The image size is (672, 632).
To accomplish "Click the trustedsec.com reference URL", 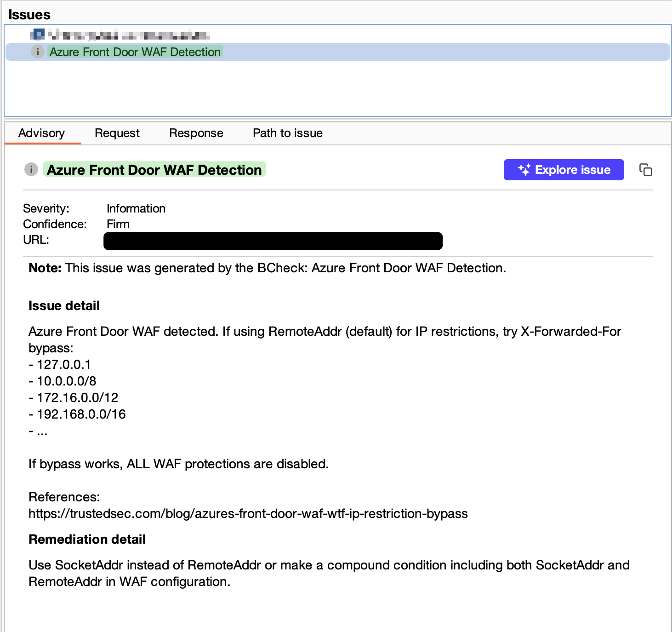I will pos(248,514).
